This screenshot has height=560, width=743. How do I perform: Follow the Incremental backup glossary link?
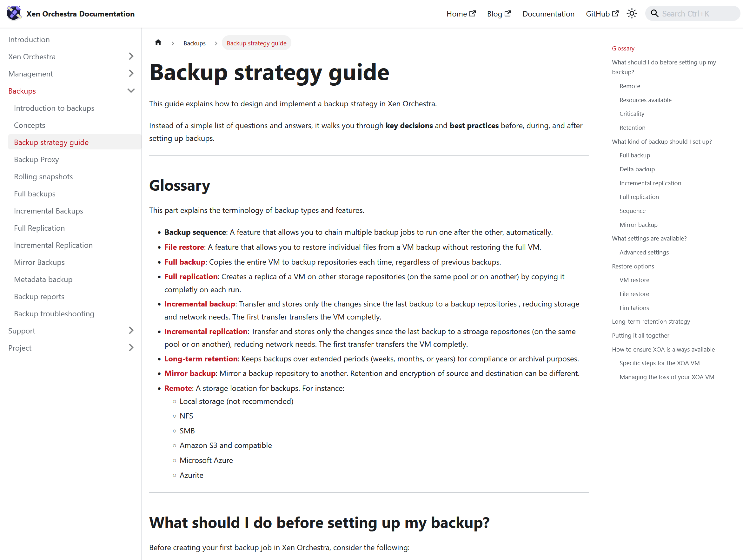click(x=200, y=304)
